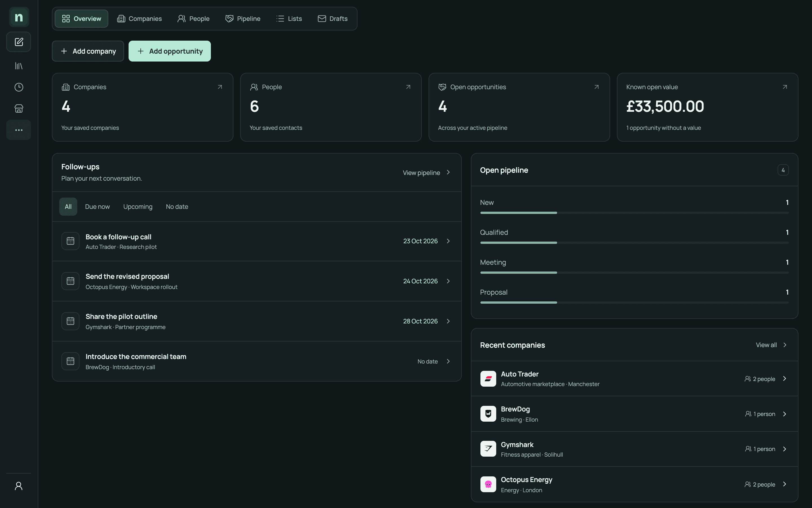
Task: Expand chevron for 23 Oct 2026 follow-up
Action: 448,241
